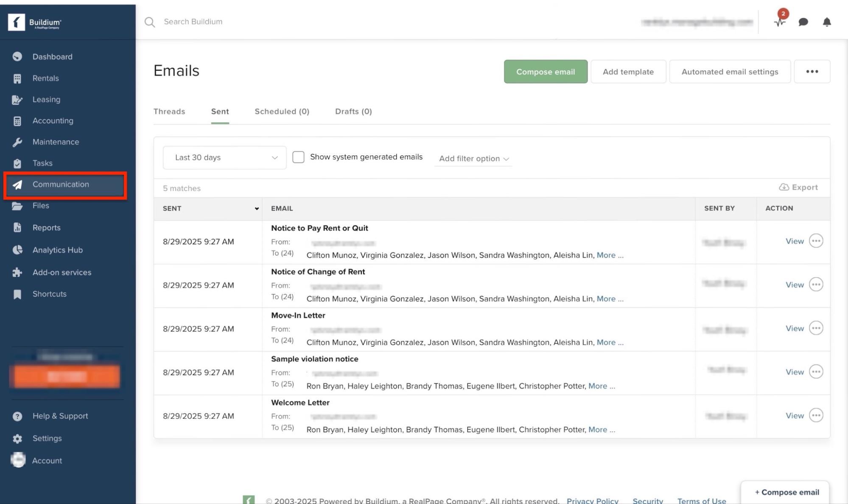This screenshot has height=504, width=848.
Task: Click the Add-on services puzzle icon
Action: [x=17, y=272]
